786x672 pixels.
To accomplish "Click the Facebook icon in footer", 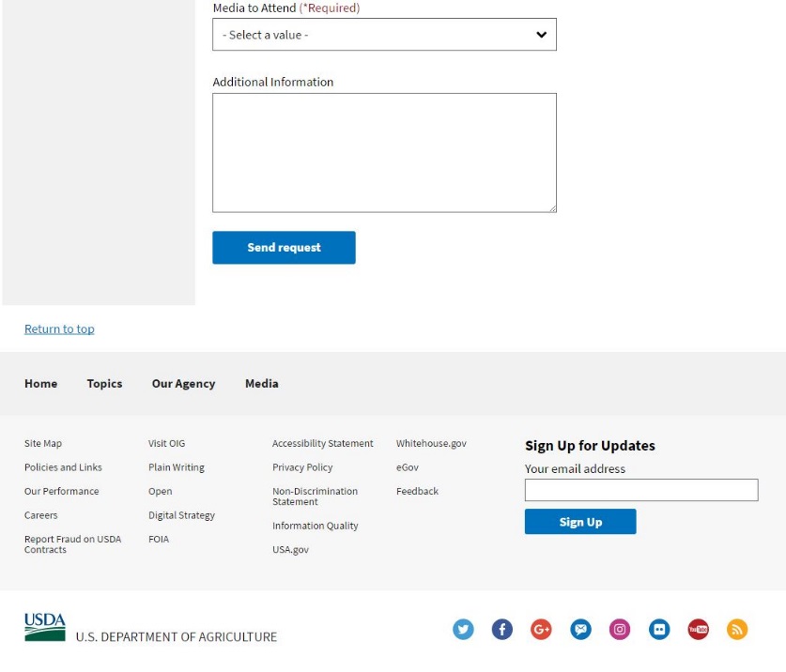I will (502, 630).
